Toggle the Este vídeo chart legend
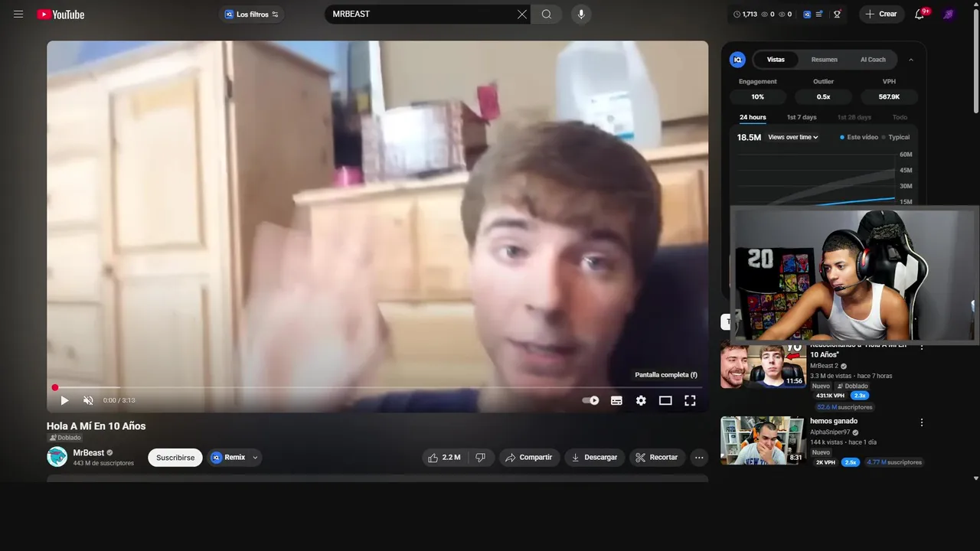 [859, 138]
